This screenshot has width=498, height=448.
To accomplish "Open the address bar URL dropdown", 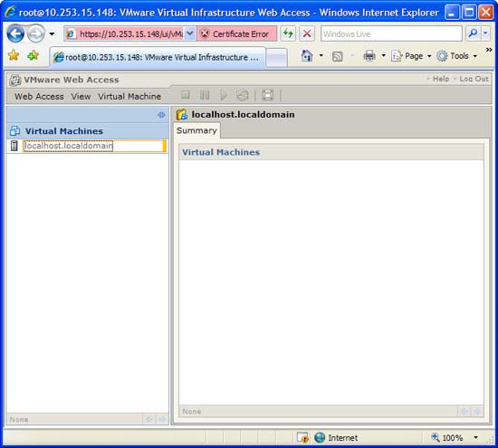I will point(189,33).
